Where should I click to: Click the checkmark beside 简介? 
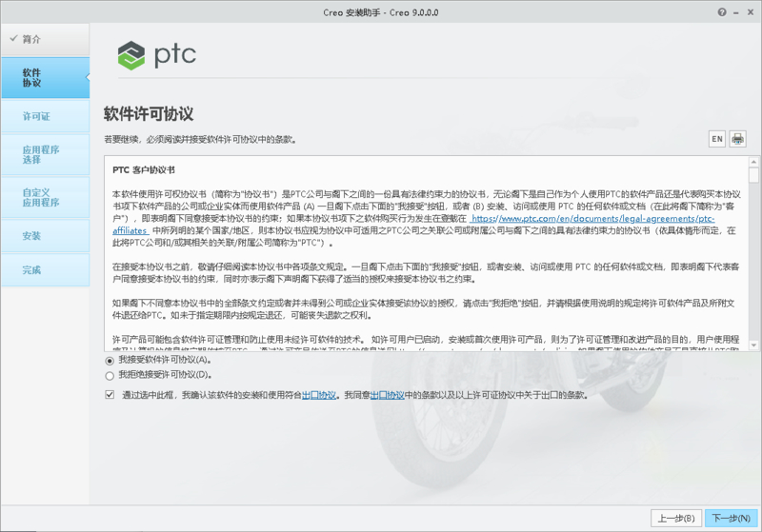coord(13,38)
